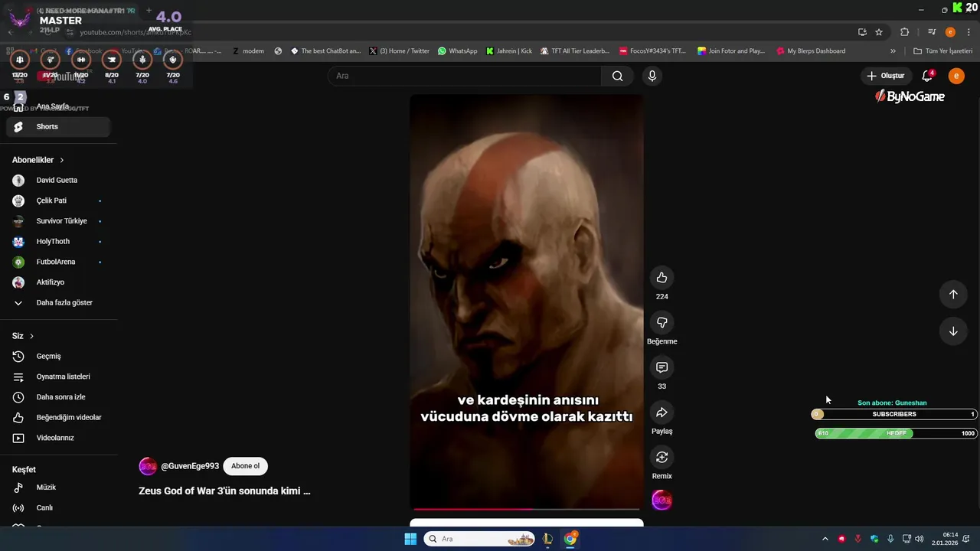
Task: Go to the next Short with down arrow
Action: click(x=953, y=331)
